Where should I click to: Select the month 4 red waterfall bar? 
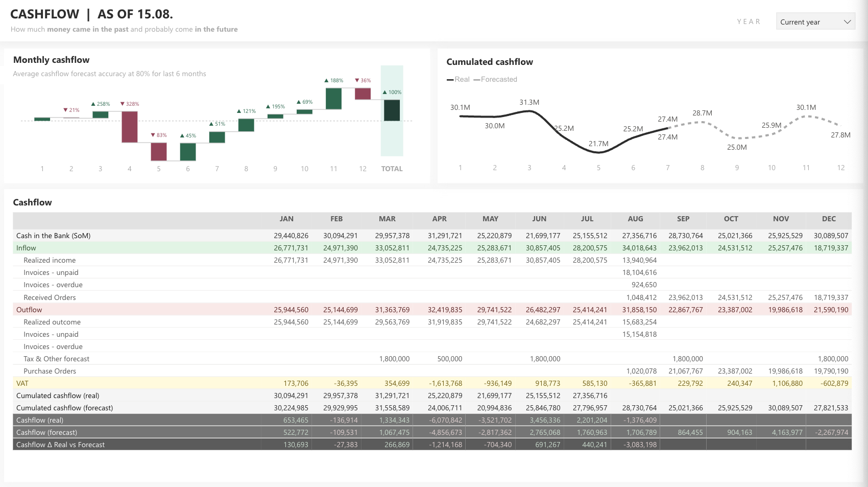(x=130, y=127)
